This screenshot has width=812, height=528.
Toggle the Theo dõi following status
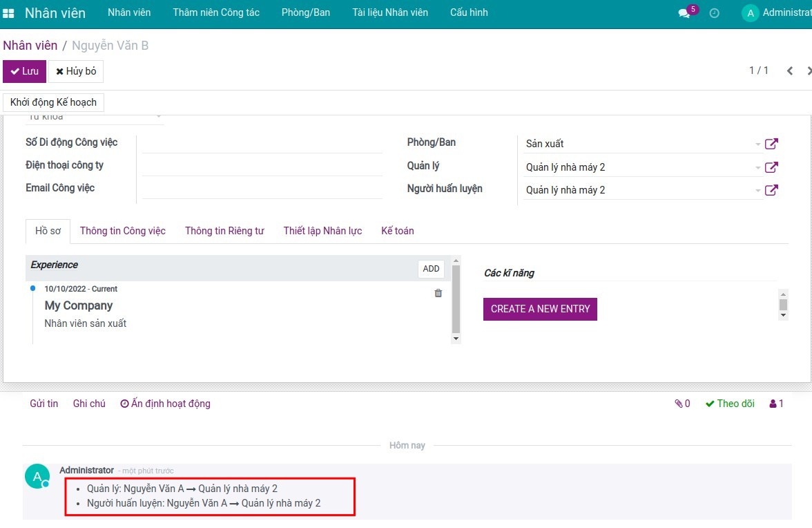coord(730,404)
